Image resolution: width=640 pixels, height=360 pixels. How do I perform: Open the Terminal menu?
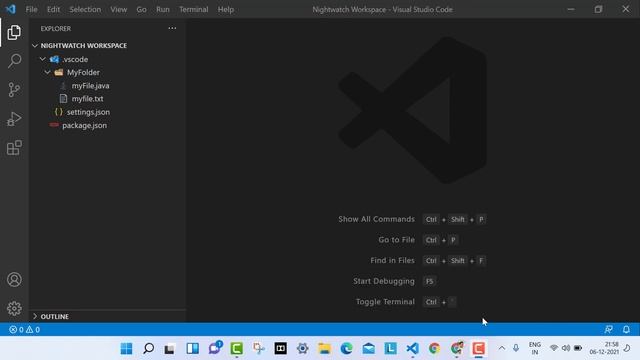click(x=193, y=9)
